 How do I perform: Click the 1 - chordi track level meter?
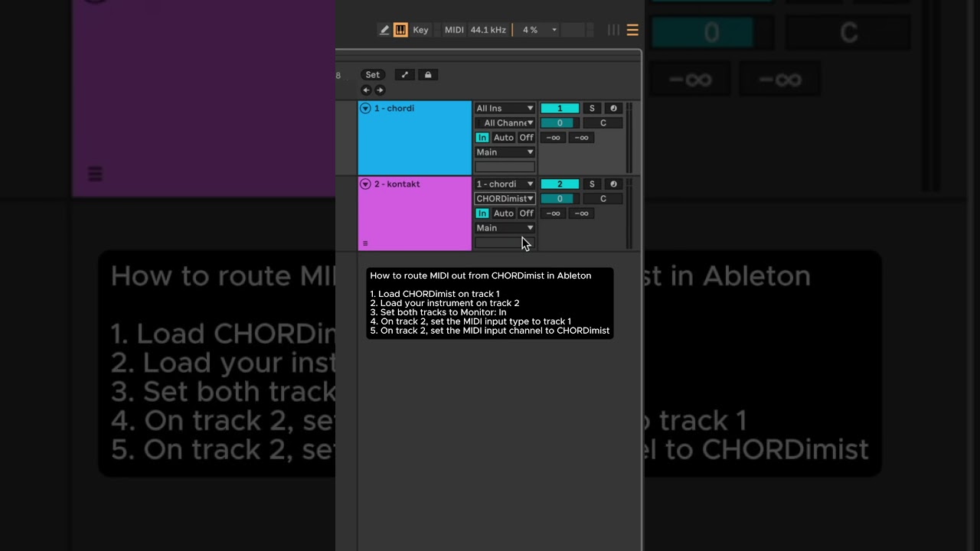pyautogui.click(x=629, y=138)
